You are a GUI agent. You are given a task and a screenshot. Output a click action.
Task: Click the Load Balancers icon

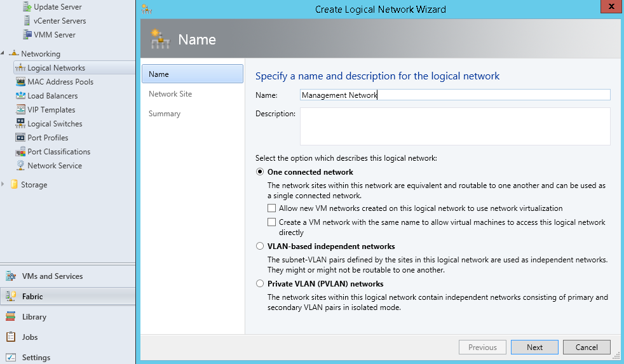[20, 95]
